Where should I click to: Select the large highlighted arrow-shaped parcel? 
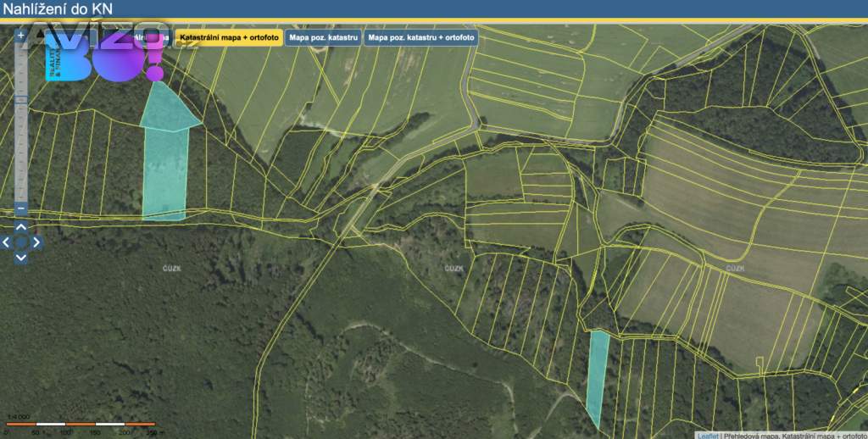pyautogui.click(x=166, y=161)
